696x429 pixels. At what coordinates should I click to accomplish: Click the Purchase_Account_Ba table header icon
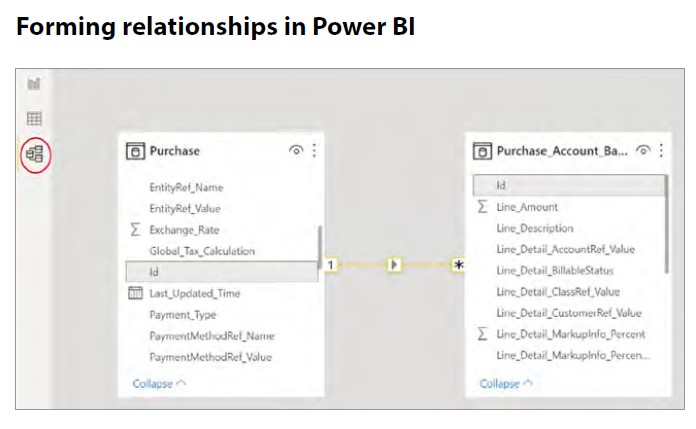point(482,151)
